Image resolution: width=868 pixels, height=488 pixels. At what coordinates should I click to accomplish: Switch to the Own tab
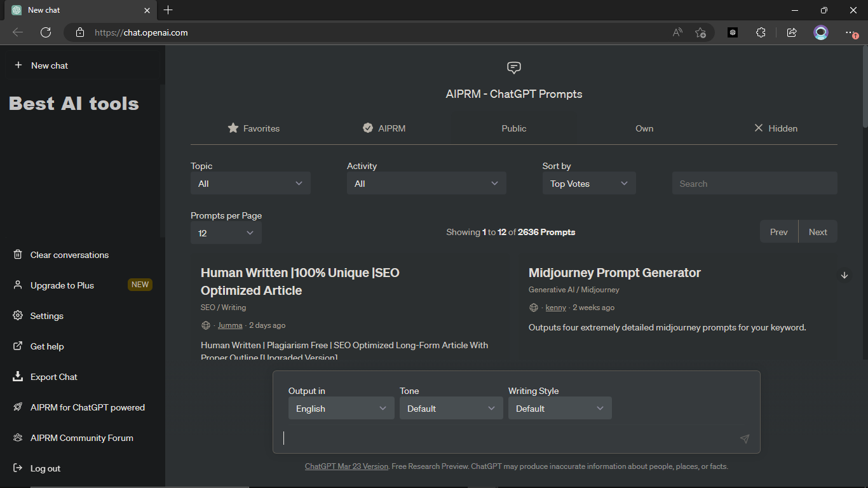tap(644, 128)
